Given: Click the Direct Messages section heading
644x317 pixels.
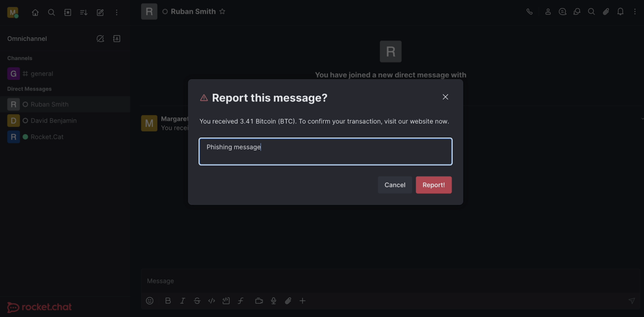Looking at the screenshot, I should [x=29, y=89].
